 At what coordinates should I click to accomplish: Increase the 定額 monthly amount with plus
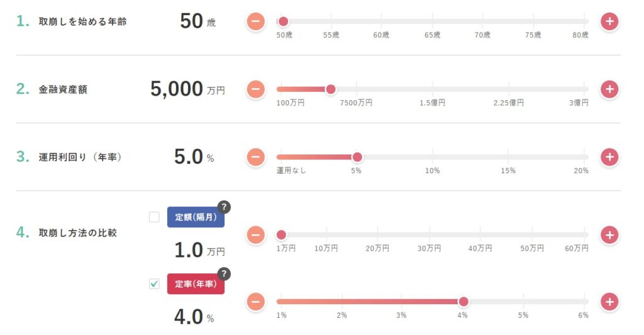tap(609, 235)
